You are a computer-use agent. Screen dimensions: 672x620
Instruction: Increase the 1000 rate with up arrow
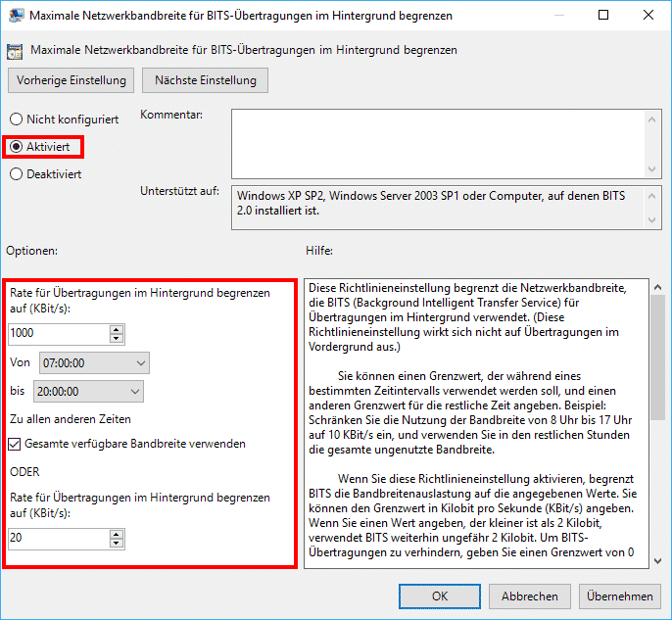point(117,329)
